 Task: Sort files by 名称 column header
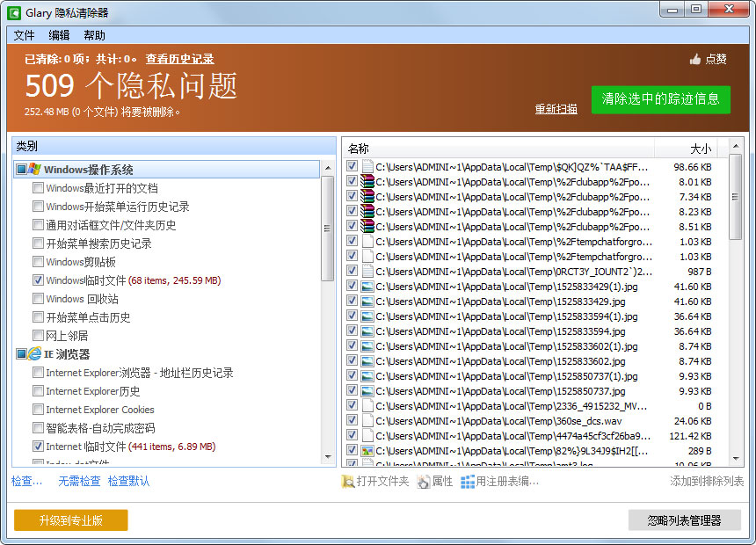[498, 149]
